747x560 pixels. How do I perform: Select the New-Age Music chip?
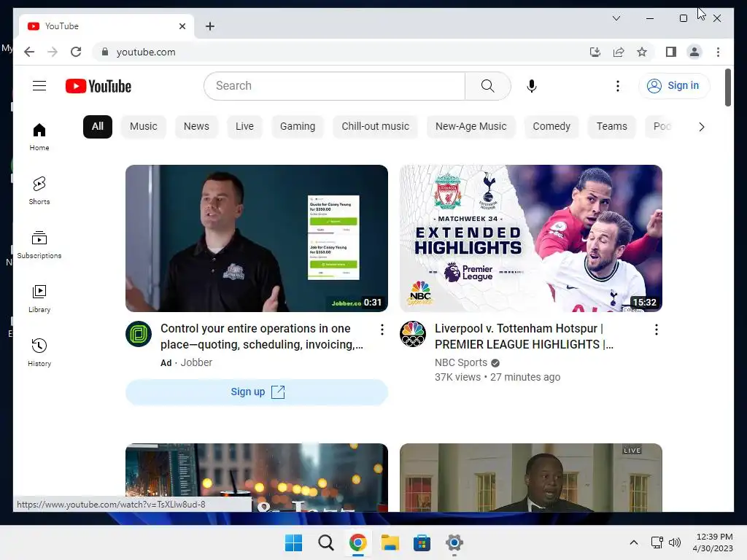[x=471, y=127]
